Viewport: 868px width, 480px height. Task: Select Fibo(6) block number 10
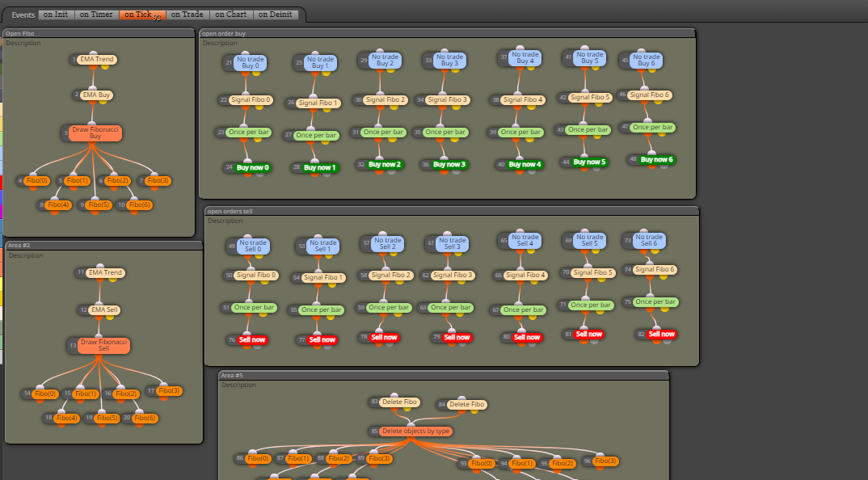(x=140, y=204)
